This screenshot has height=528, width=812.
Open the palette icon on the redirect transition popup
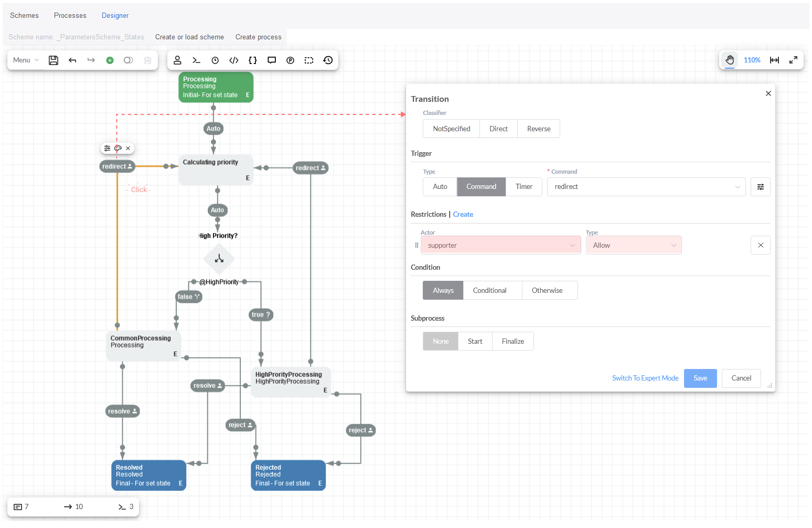118,149
